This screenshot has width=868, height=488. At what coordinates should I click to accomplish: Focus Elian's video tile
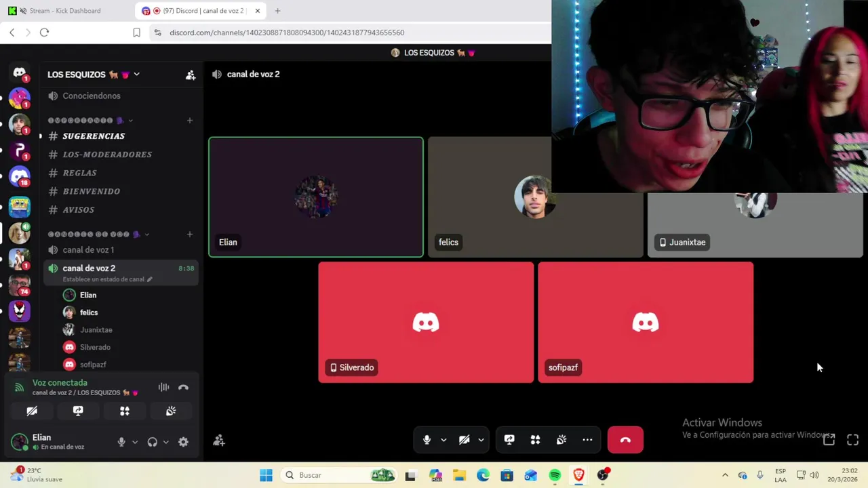click(x=316, y=197)
